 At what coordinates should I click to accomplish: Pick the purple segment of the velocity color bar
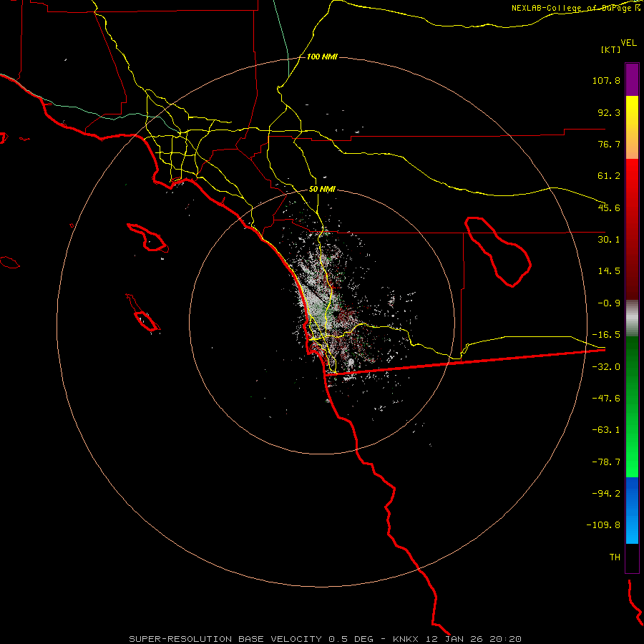coord(632,79)
